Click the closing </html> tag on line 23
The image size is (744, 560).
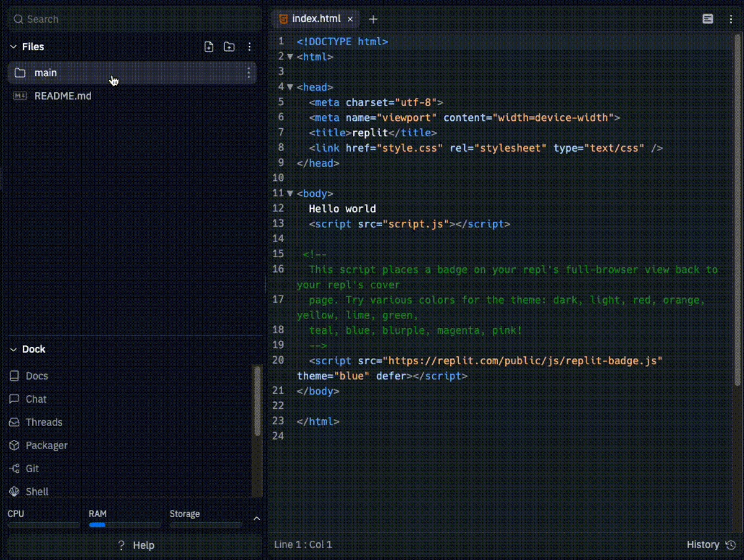pyautogui.click(x=318, y=421)
